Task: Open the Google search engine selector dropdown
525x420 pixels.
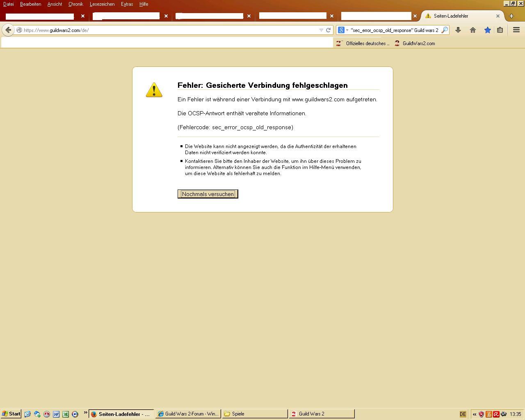Action: click(343, 30)
